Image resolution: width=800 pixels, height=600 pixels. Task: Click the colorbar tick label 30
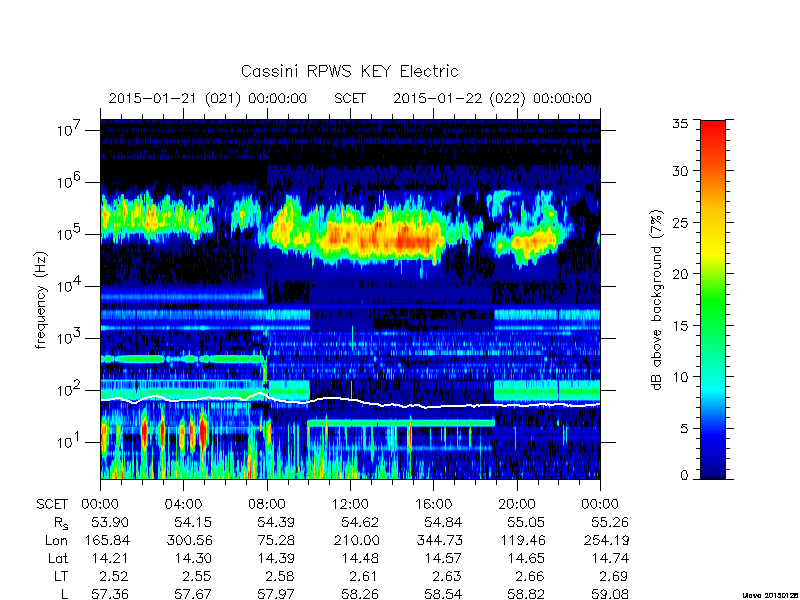680,170
